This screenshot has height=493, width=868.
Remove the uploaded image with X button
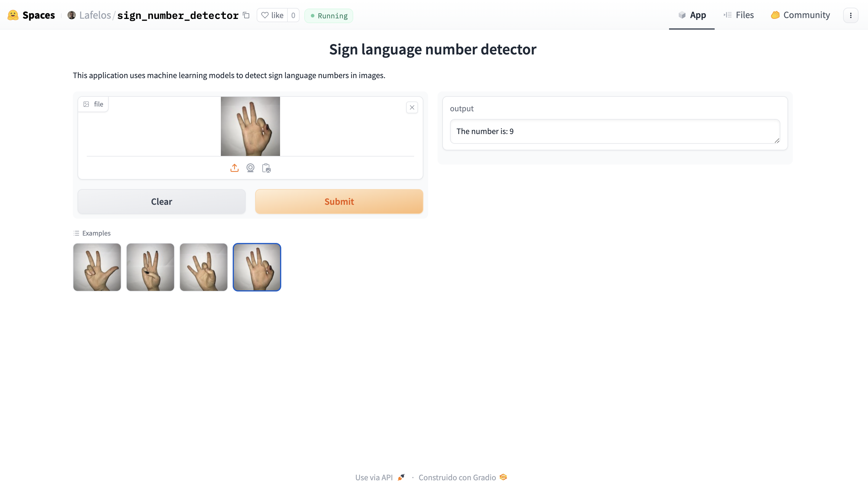[x=412, y=107]
